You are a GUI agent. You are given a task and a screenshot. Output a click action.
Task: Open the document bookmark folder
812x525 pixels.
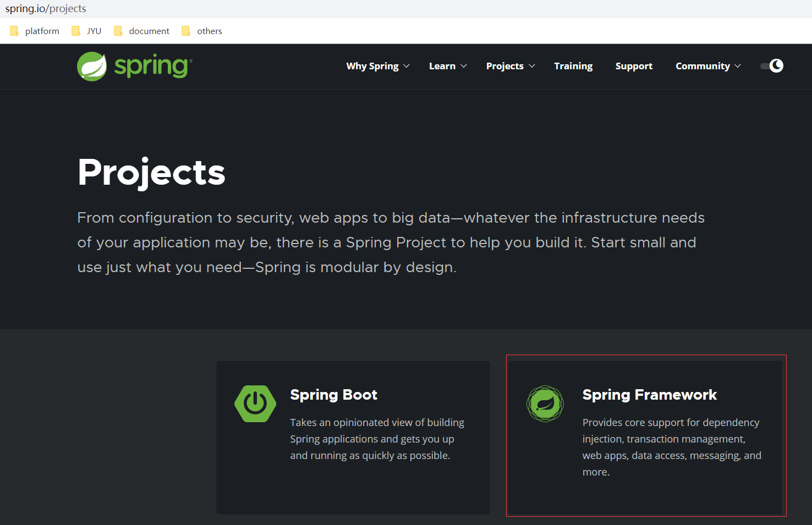141,31
